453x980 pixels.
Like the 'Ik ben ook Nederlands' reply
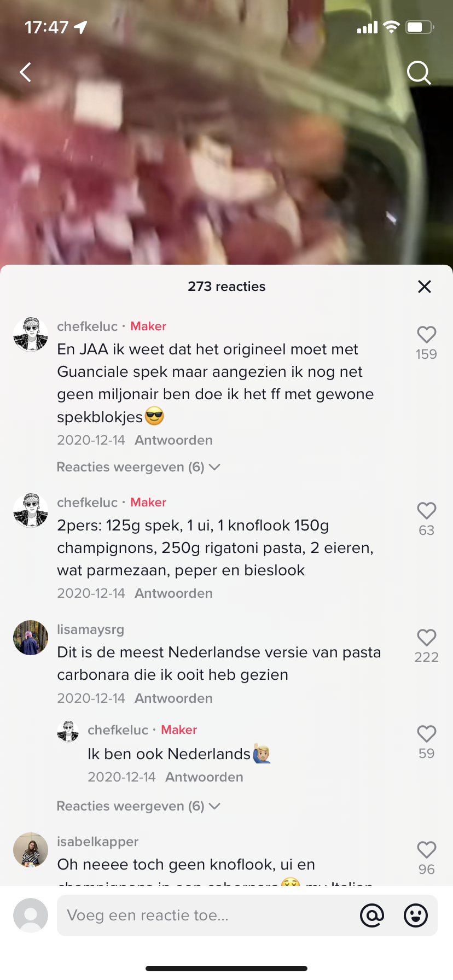426,734
